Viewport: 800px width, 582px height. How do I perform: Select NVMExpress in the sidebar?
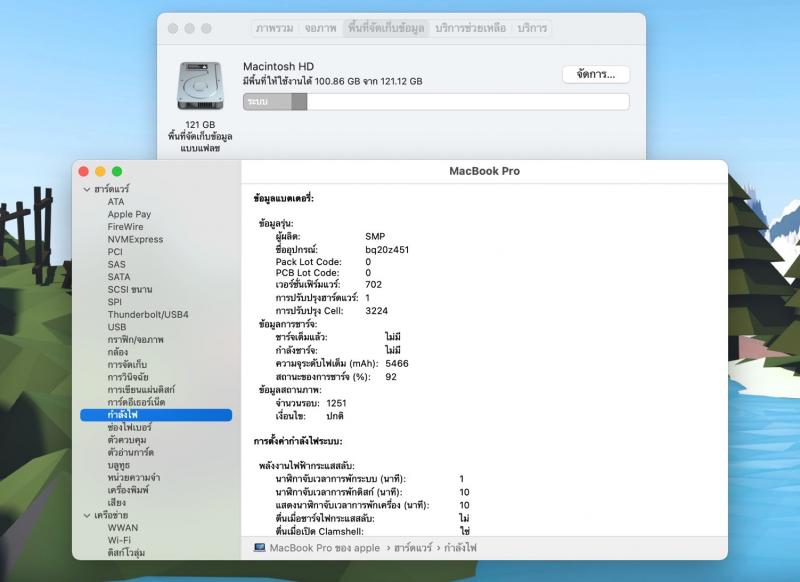pyautogui.click(x=135, y=239)
